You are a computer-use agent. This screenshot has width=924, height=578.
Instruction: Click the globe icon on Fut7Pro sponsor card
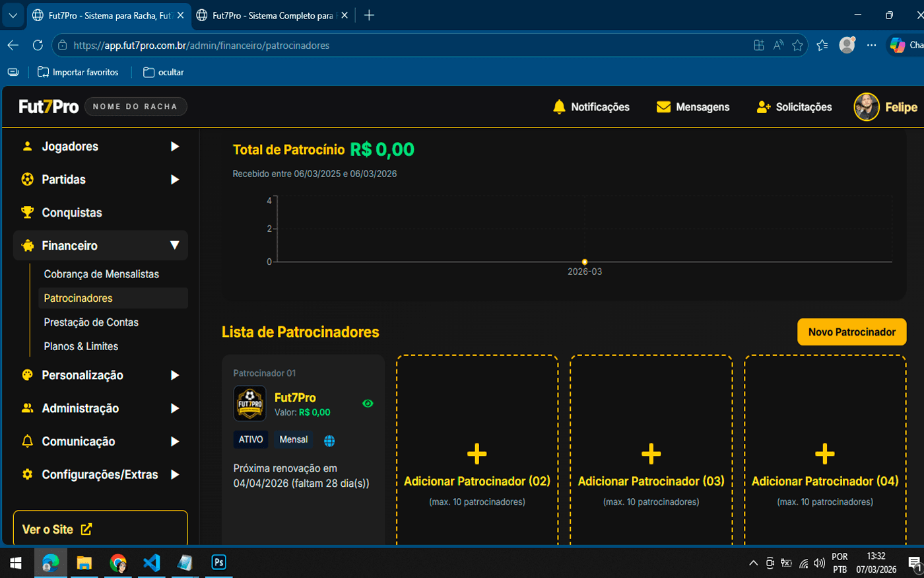pos(329,441)
